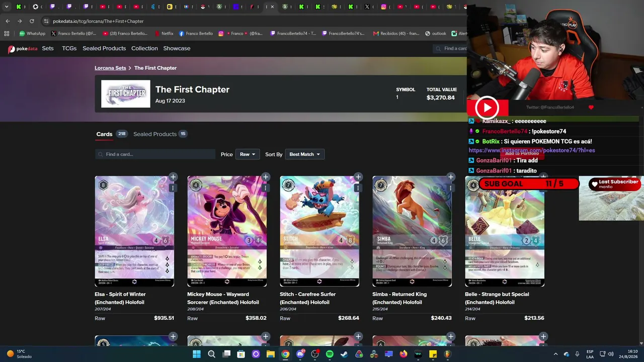644x362 pixels.
Task: Open the Stitch card image
Action: [x=319, y=231]
